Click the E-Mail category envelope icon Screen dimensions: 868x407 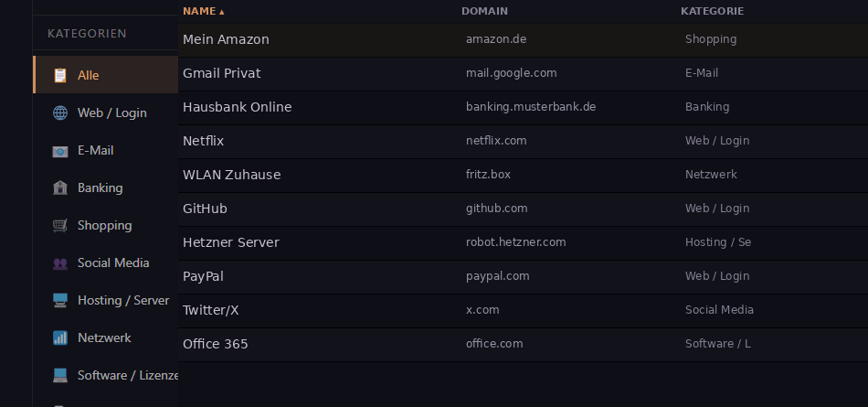pos(60,151)
